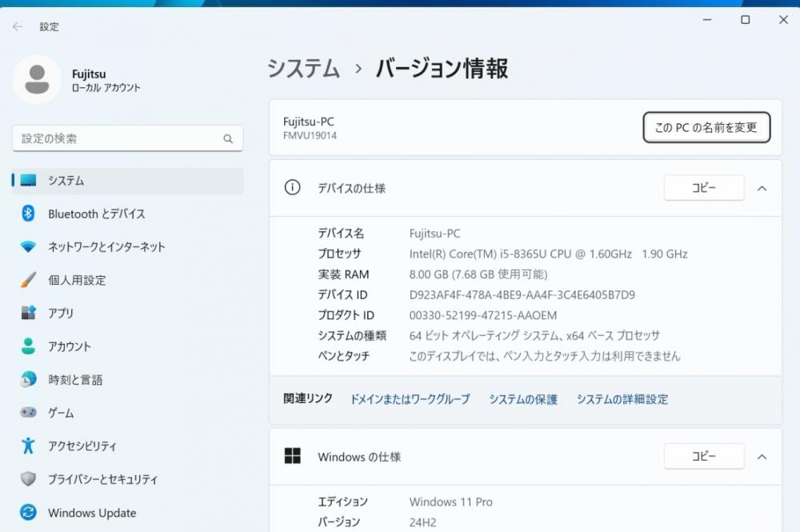Screen dimensions: 800x532
Task: Click the アクセシビリティ figure icon
Action: [x=28, y=446]
